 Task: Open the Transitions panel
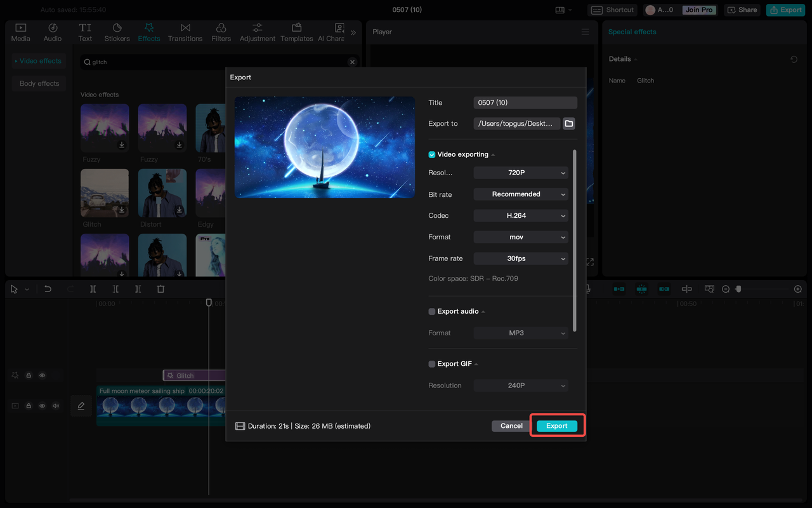[185, 32]
